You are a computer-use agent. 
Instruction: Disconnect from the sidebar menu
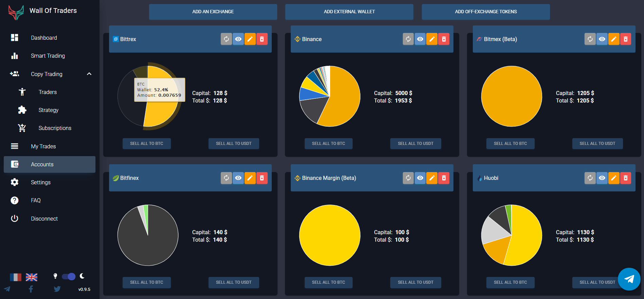pos(50,219)
